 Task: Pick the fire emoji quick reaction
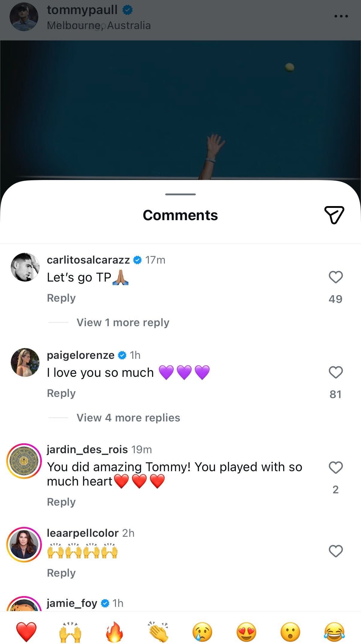click(x=114, y=631)
